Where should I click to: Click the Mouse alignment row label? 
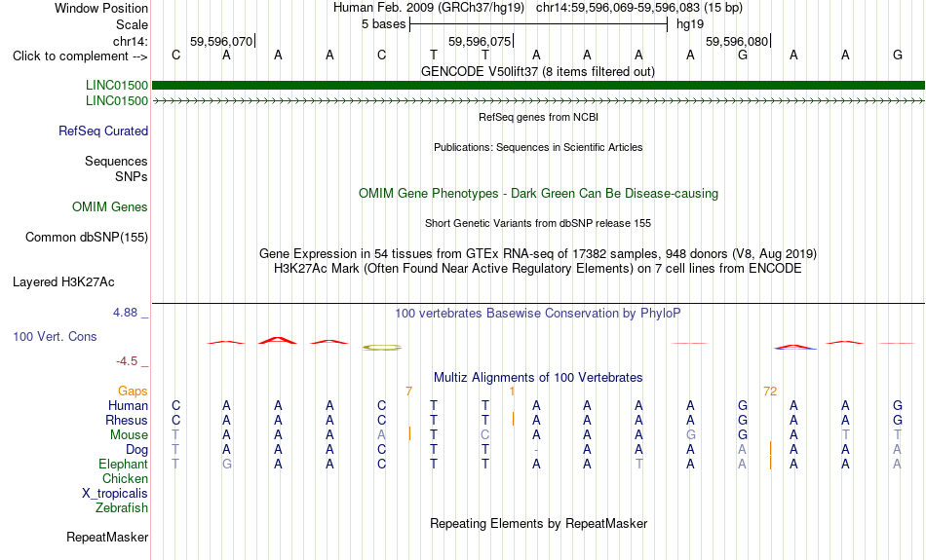pyautogui.click(x=129, y=435)
